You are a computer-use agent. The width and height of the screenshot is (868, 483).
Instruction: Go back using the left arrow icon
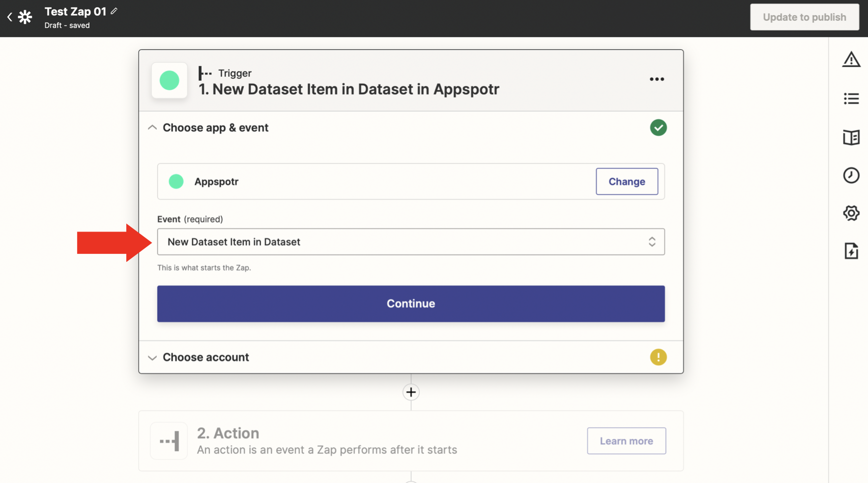tap(9, 17)
